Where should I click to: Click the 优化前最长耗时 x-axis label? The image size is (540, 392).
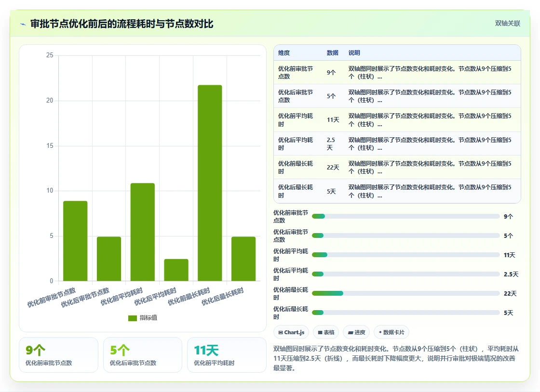189,297
